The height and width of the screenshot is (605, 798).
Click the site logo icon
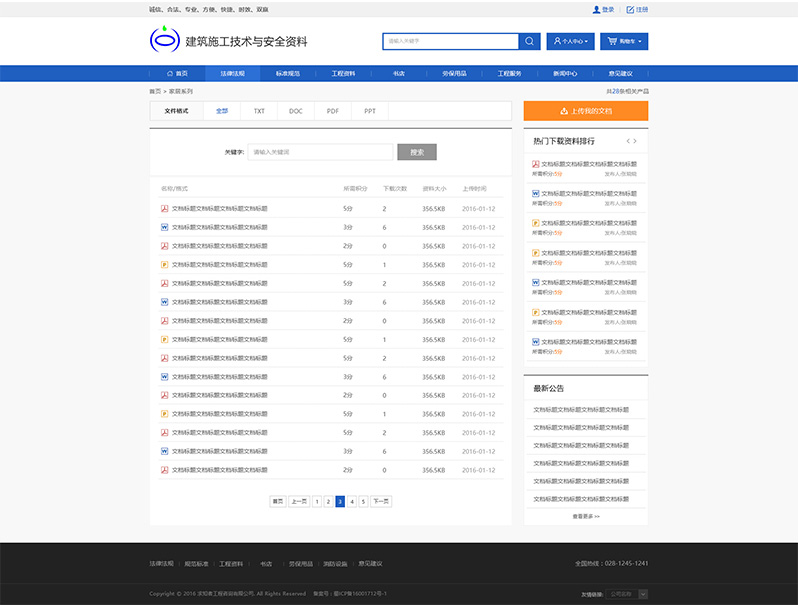pyautogui.click(x=163, y=40)
